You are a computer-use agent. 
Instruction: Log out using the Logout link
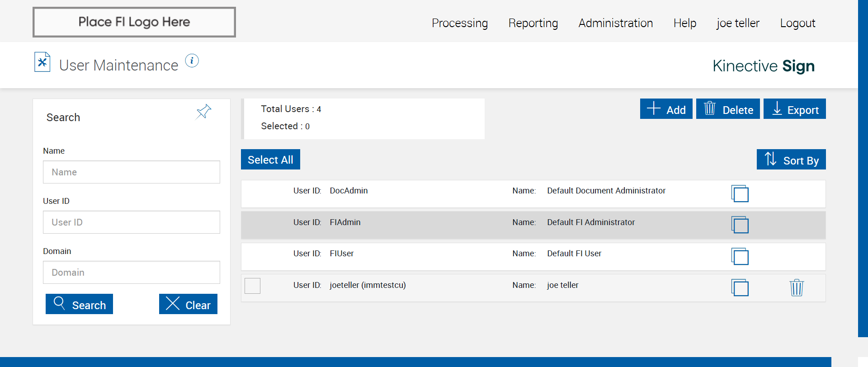pyautogui.click(x=797, y=23)
